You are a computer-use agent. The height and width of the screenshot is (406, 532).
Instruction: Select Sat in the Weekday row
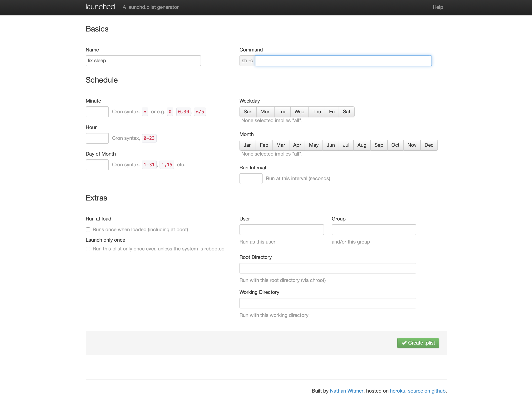pyautogui.click(x=346, y=112)
